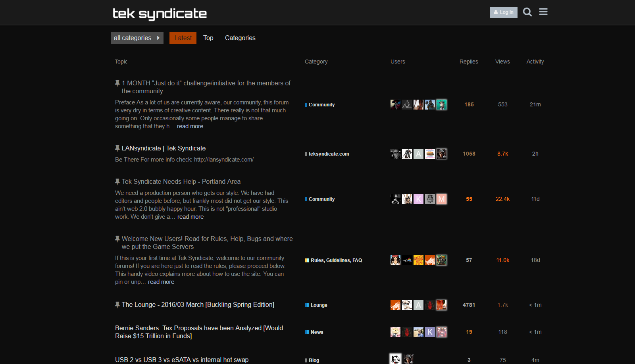Screen dimensions: 635x364
Task: Click read more under the Just do it topic
Action: click(x=190, y=126)
